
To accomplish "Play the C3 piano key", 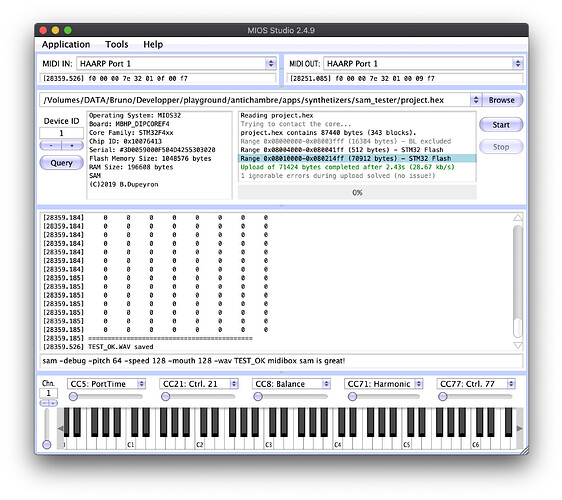I will click(x=268, y=444).
